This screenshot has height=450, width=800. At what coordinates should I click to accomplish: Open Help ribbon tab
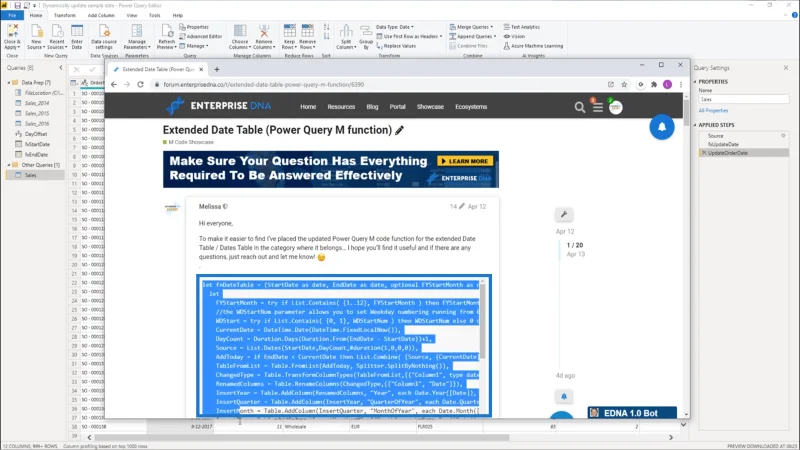tap(178, 15)
